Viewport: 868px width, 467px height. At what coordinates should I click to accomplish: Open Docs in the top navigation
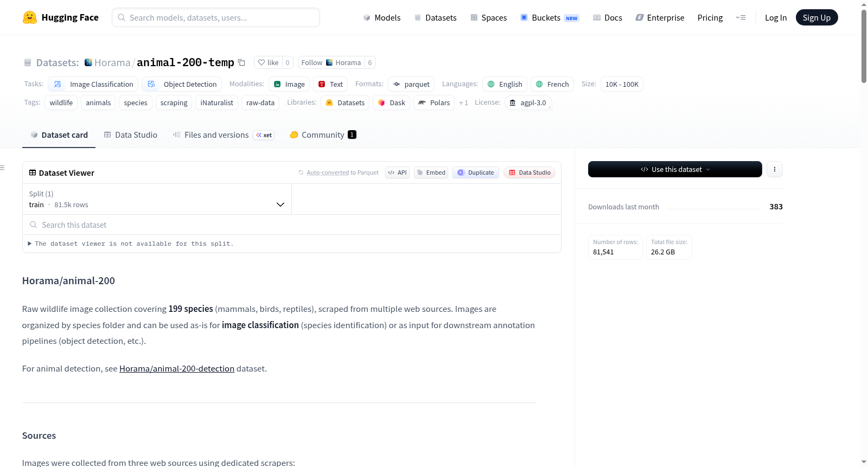click(x=608, y=17)
